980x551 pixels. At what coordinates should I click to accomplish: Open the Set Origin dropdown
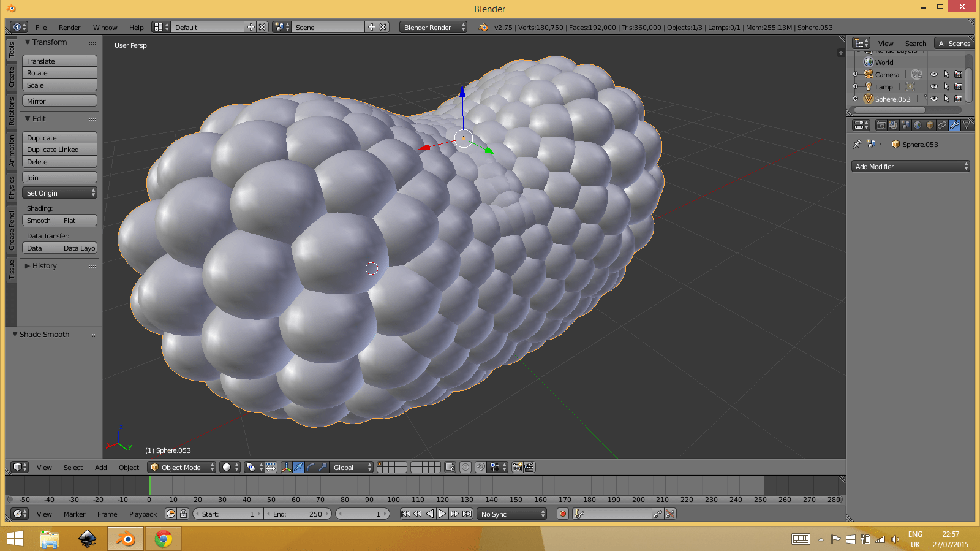59,192
